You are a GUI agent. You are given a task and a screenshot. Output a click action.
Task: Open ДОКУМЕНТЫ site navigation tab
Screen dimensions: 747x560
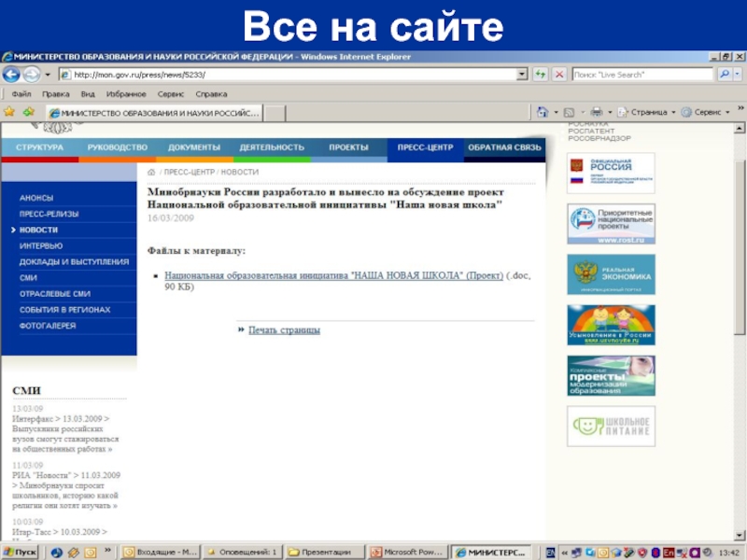coord(194,147)
